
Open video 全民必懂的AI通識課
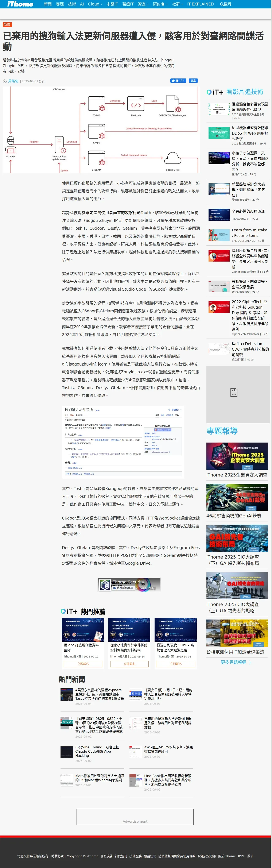[x=248, y=211]
